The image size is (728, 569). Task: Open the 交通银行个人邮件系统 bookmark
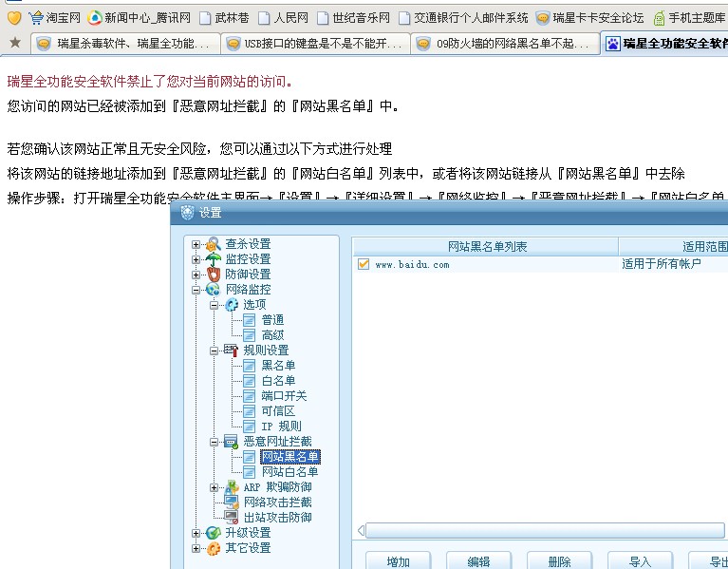[x=464, y=18]
